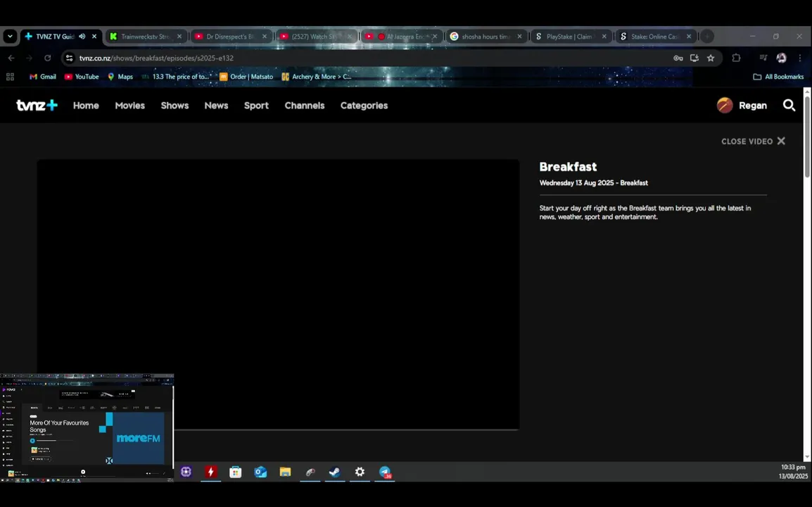Click Regan's profile avatar

pos(725,105)
